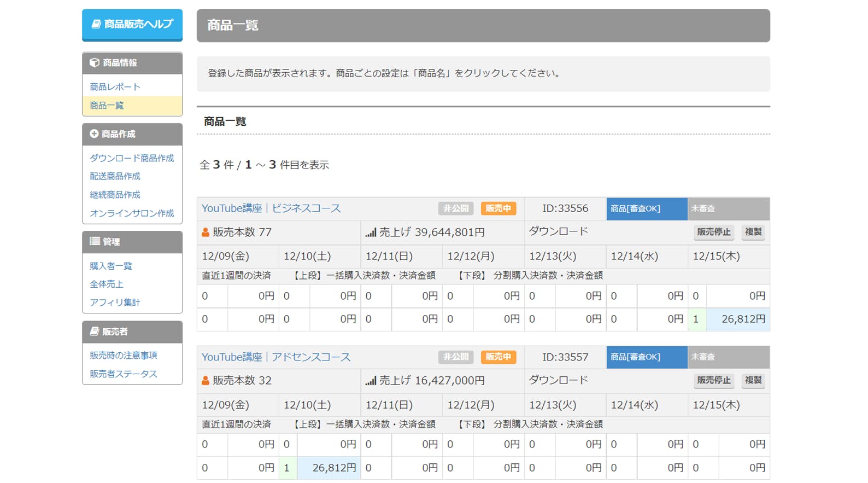Select 商品一覧 in the sidebar menu

107,106
